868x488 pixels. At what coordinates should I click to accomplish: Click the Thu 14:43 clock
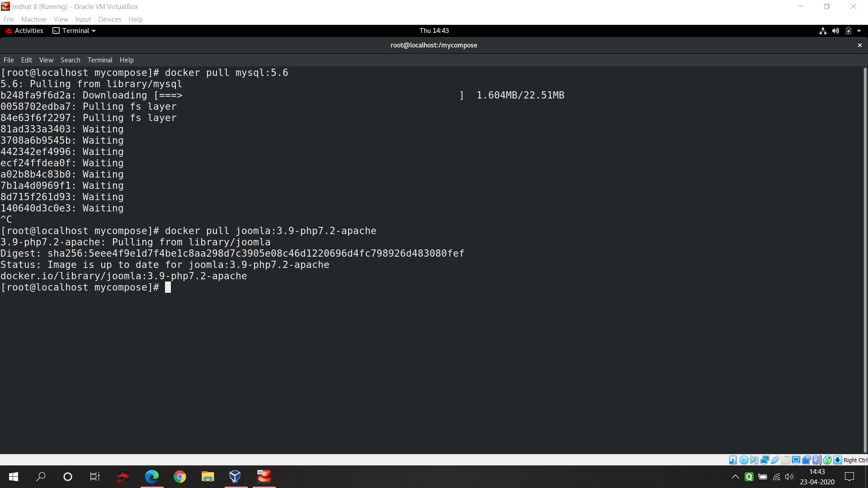tap(434, 31)
